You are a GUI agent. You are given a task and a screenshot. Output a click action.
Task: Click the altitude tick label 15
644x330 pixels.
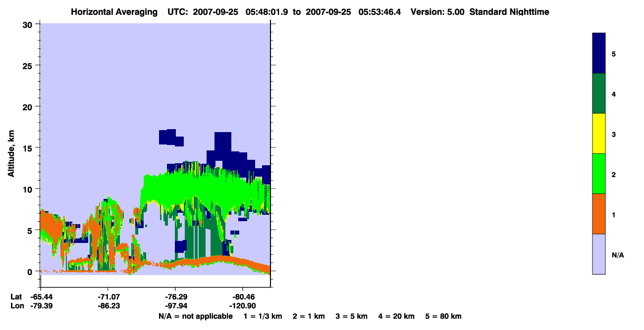click(28, 148)
